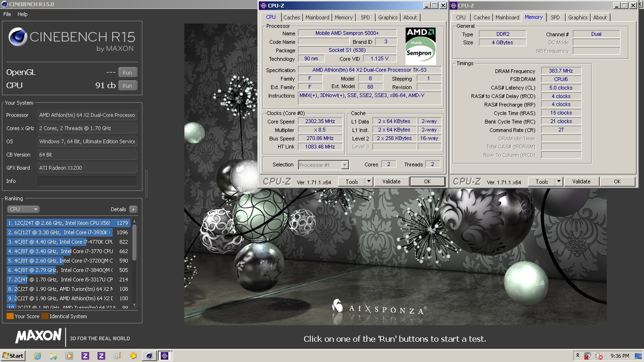644x362 pixels.
Task: Select ranking row Core i7-3720QM 590
Action: pyautogui.click(x=68, y=261)
